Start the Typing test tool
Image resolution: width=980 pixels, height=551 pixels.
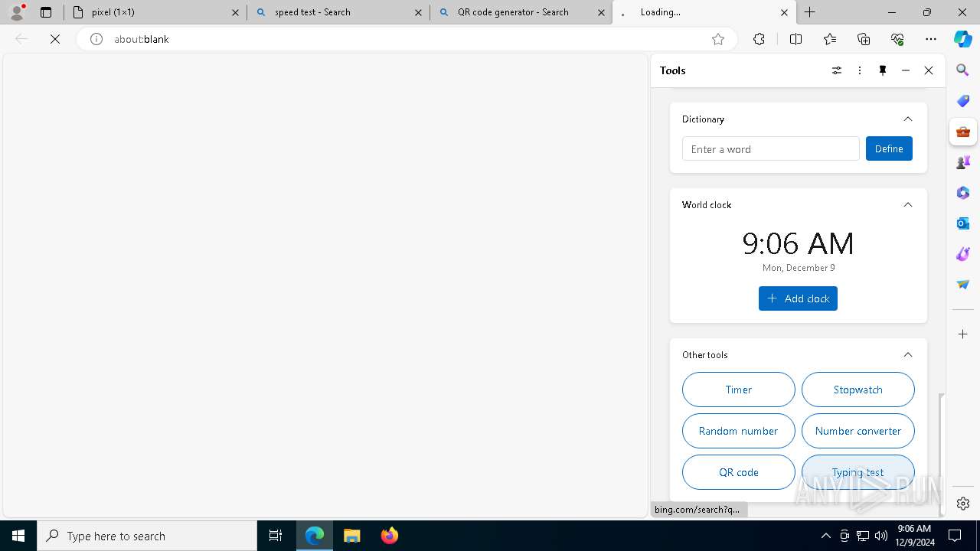pos(858,472)
